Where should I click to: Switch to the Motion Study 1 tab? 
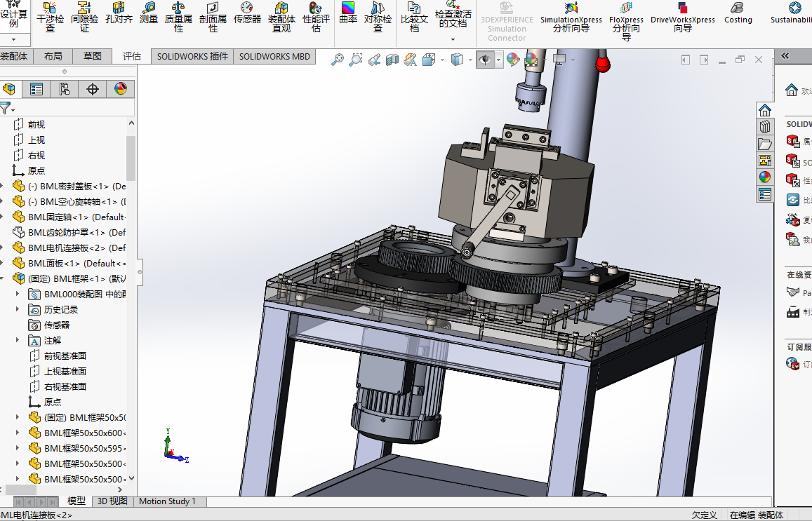coord(167,501)
